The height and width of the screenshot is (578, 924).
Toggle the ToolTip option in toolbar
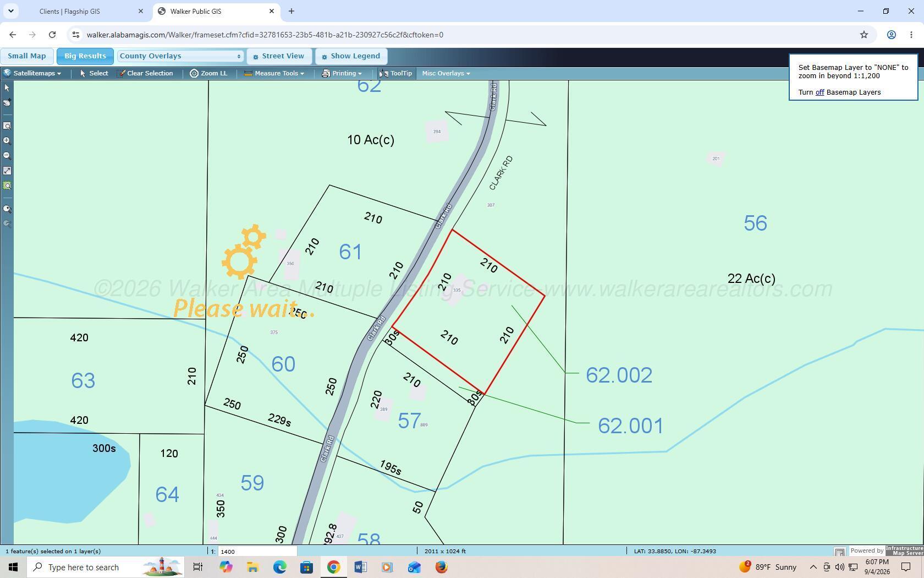click(x=395, y=73)
